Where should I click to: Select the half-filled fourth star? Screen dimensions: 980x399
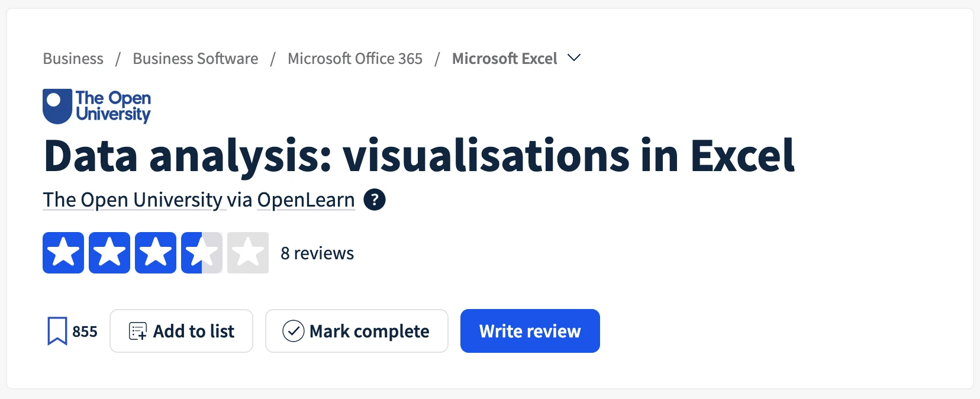click(x=201, y=253)
